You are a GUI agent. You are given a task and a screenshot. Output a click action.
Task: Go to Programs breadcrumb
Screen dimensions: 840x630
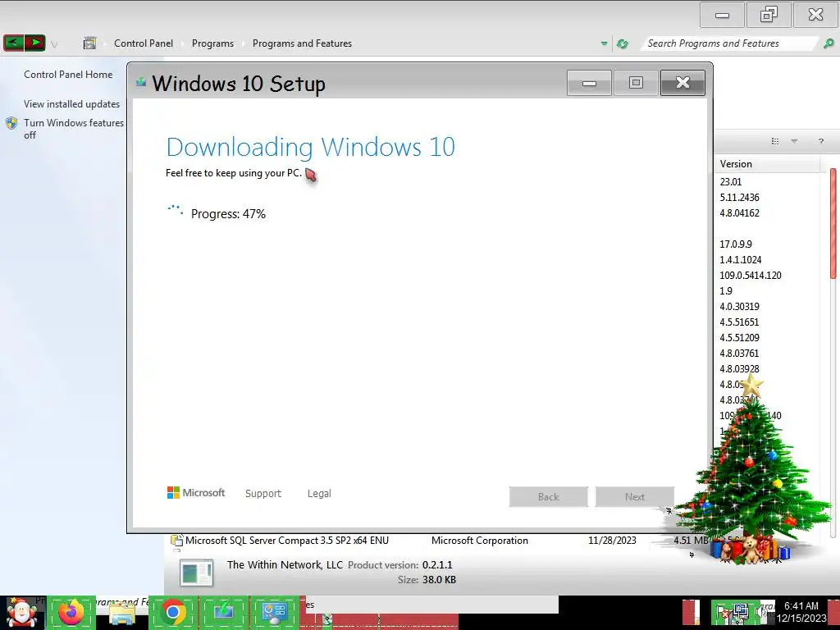pyautogui.click(x=212, y=43)
